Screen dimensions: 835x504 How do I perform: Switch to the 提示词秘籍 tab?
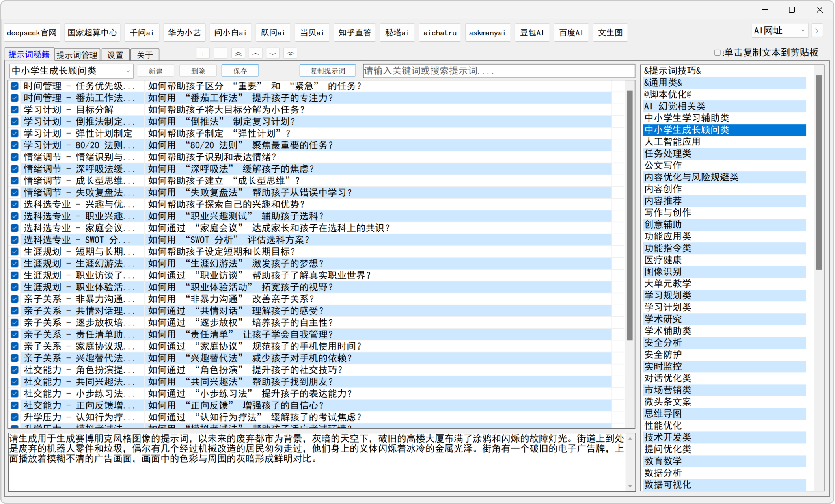point(29,54)
